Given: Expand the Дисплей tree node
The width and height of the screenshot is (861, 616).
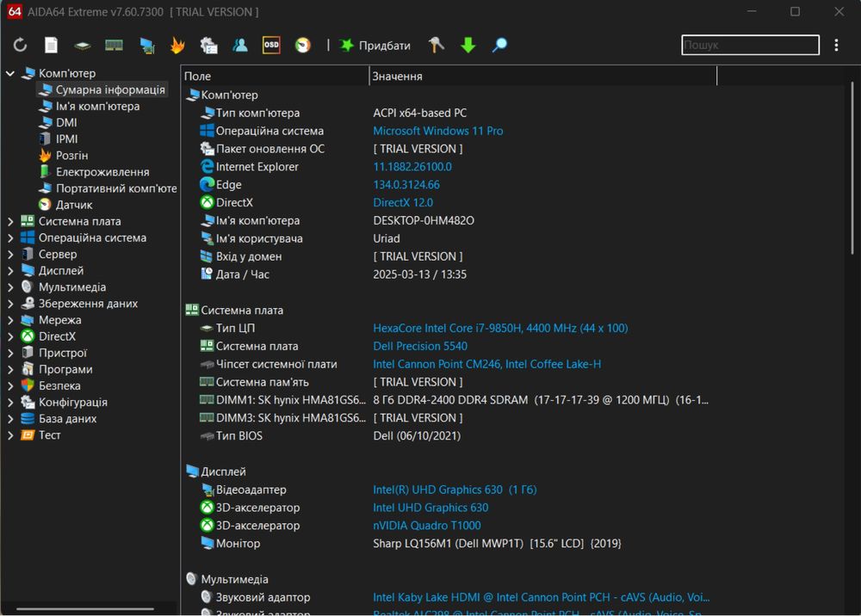Looking at the screenshot, I should point(9,271).
